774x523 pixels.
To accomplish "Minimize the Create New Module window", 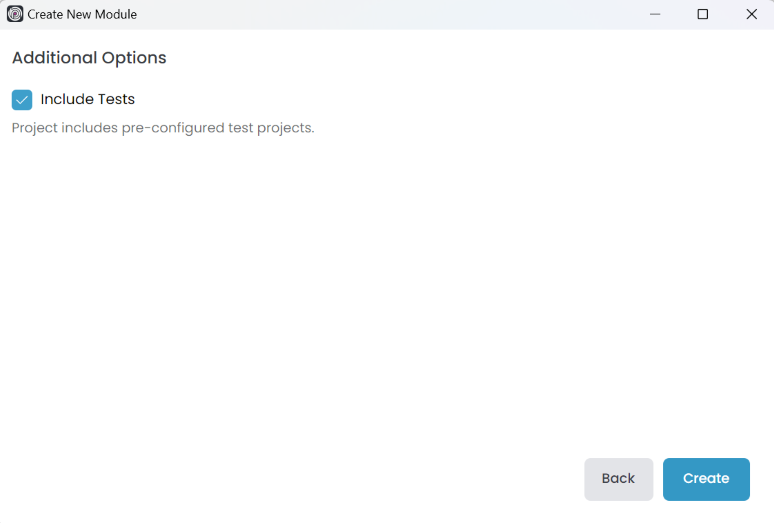I will click(x=655, y=14).
